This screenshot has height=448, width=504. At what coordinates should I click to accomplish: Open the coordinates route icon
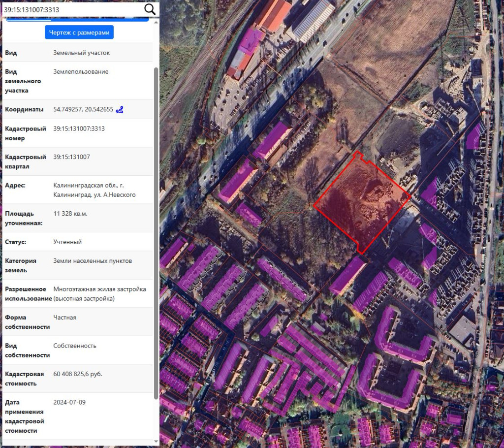pyautogui.click(x=120, y=110)
